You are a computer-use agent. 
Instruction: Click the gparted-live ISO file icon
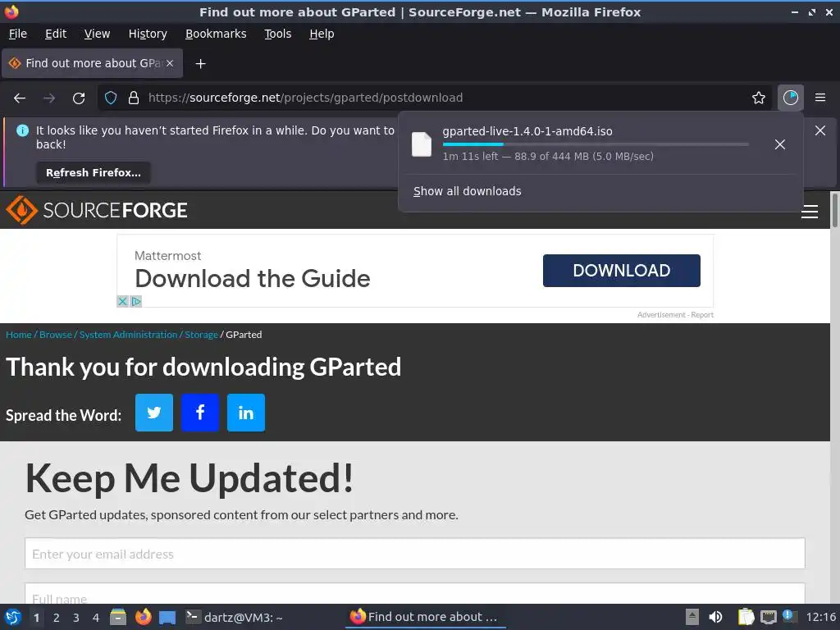pyautogui.click(x=422, y=144)
